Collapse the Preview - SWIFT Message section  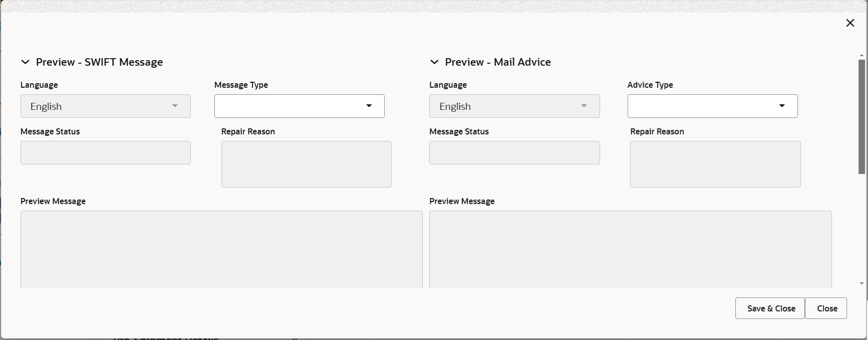click(25, 62)
